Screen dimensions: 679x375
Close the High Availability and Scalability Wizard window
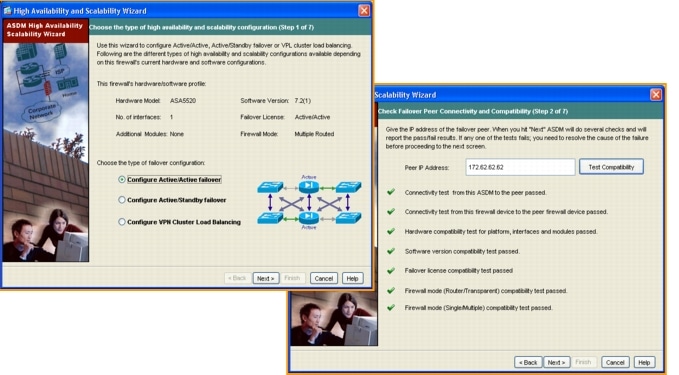[x=364, y=10]
